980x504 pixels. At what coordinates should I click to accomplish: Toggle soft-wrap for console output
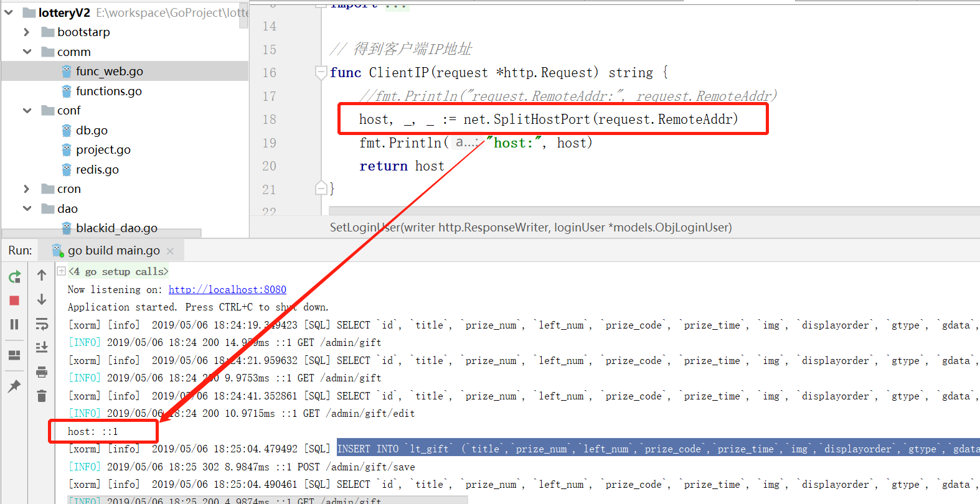42,324
